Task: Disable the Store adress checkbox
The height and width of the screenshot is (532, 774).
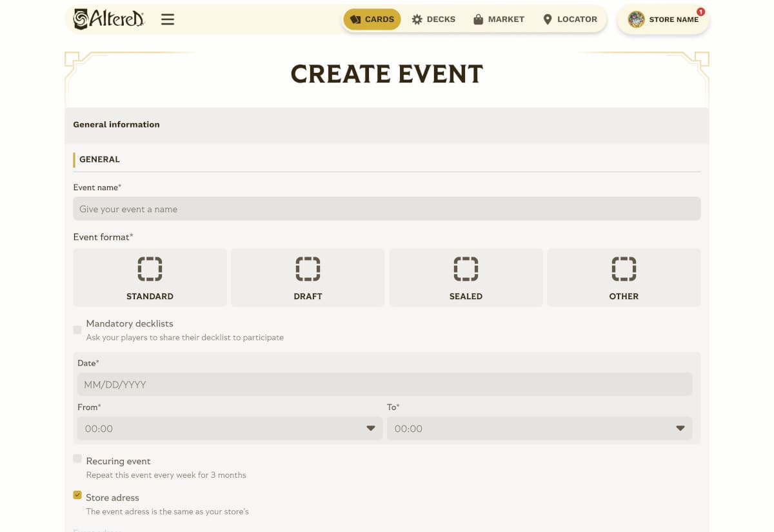Action: [x=77, y=495]
